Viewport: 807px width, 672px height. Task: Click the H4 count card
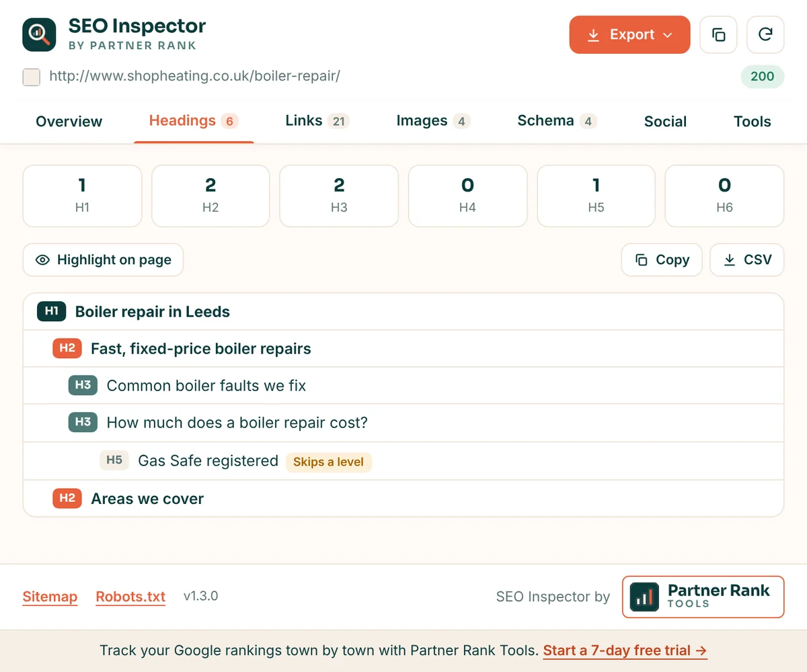coord(467,196)
